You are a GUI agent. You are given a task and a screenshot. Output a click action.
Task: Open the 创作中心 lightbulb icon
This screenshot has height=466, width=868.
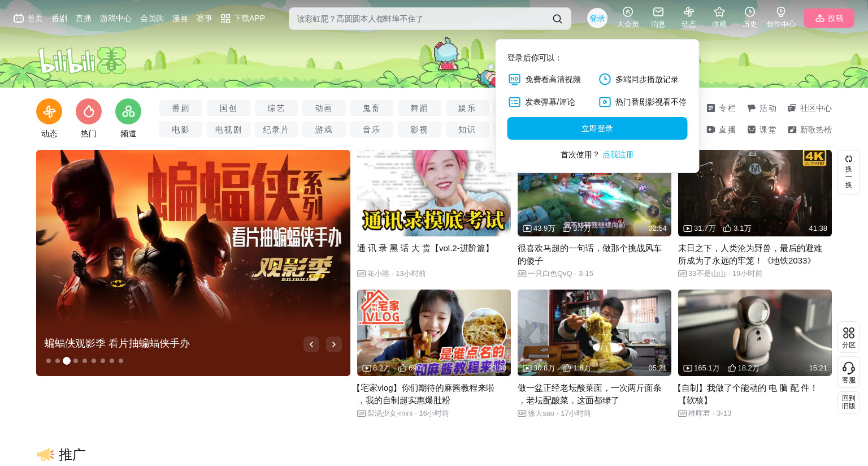[x=780, y=18]
